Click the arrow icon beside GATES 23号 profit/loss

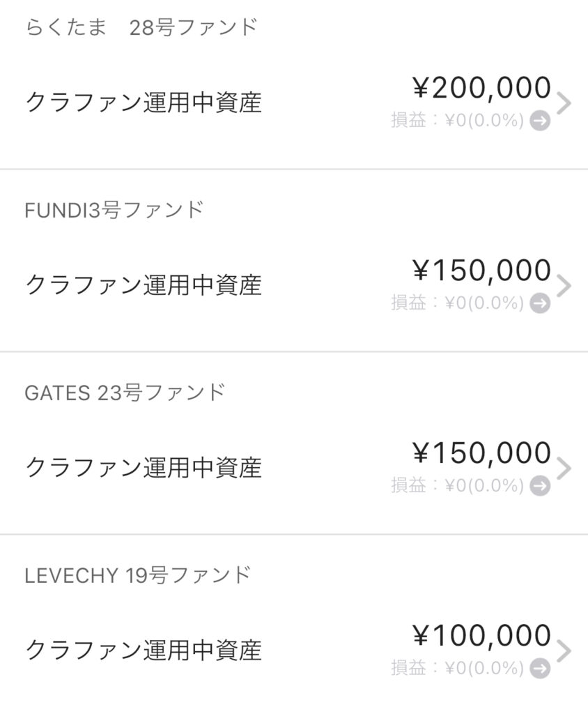pyautogui.click(x=540, y=486)
